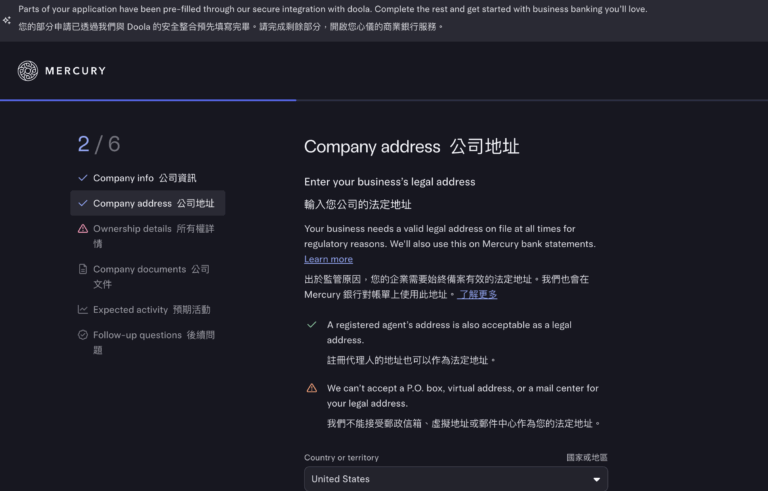Image resolution: width=768 pixels, height=491 pixels.
Task: Click the circle check icon beside Follow-up questions
Action: point(83,335)
